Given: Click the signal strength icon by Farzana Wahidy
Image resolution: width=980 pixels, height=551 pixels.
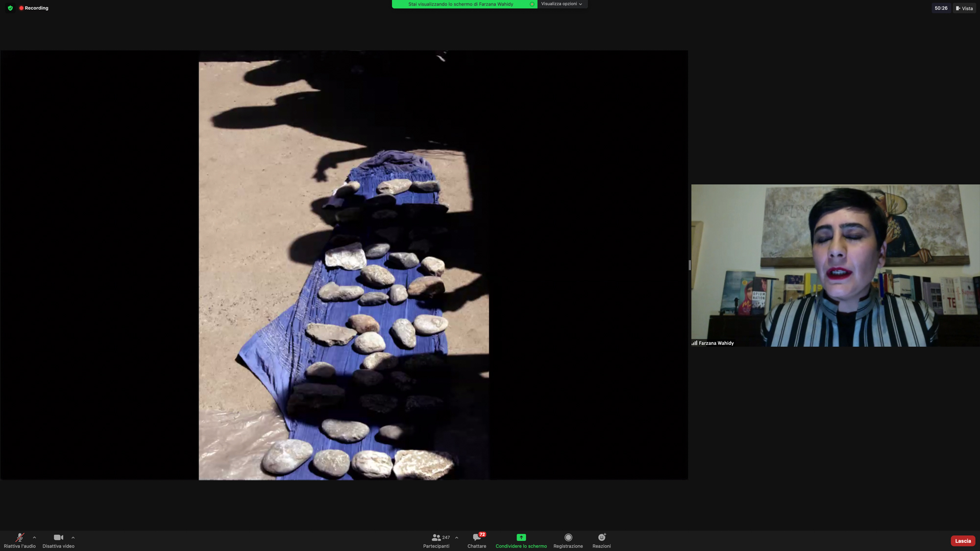Looking at the screenshot, I should tap(694, 343).
